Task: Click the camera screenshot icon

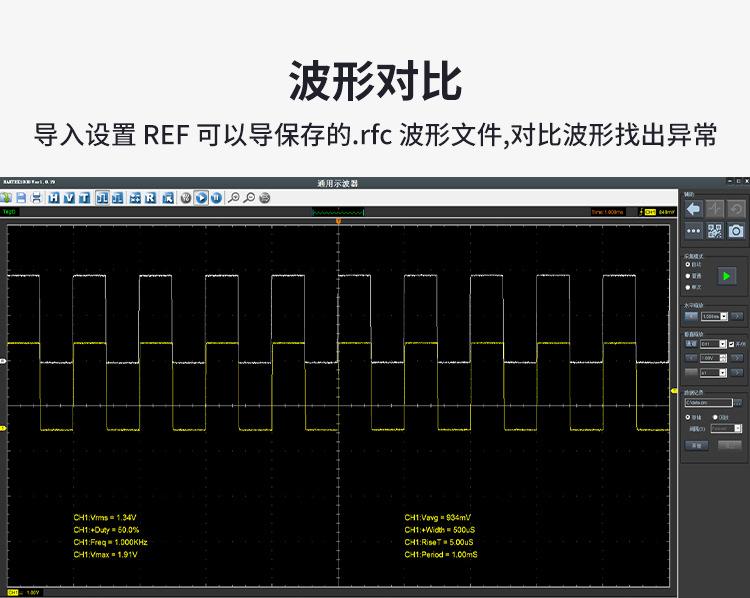Action: (x=735, y=230)
